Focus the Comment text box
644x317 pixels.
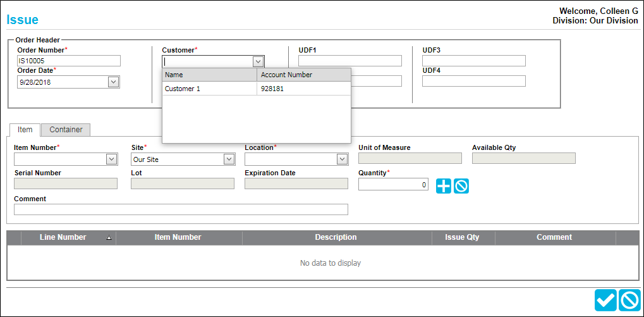[181, 209]
